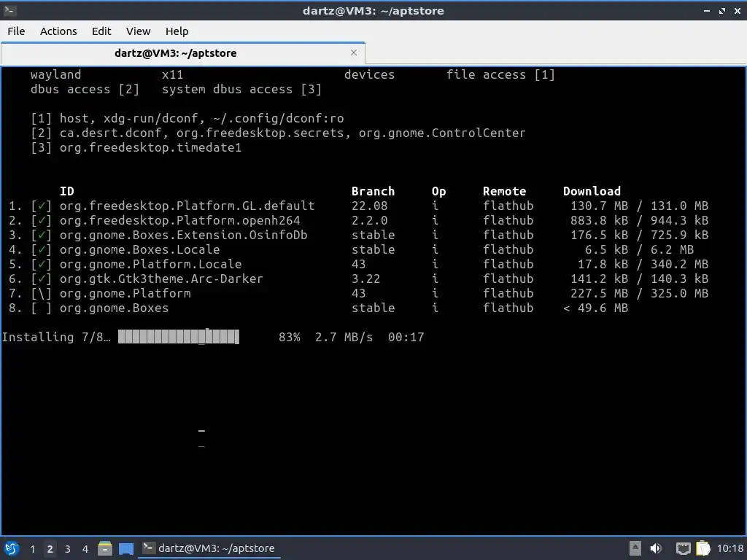Open the File menu
Viewport: 747px width, 560px height.
[x=16, y=31]
